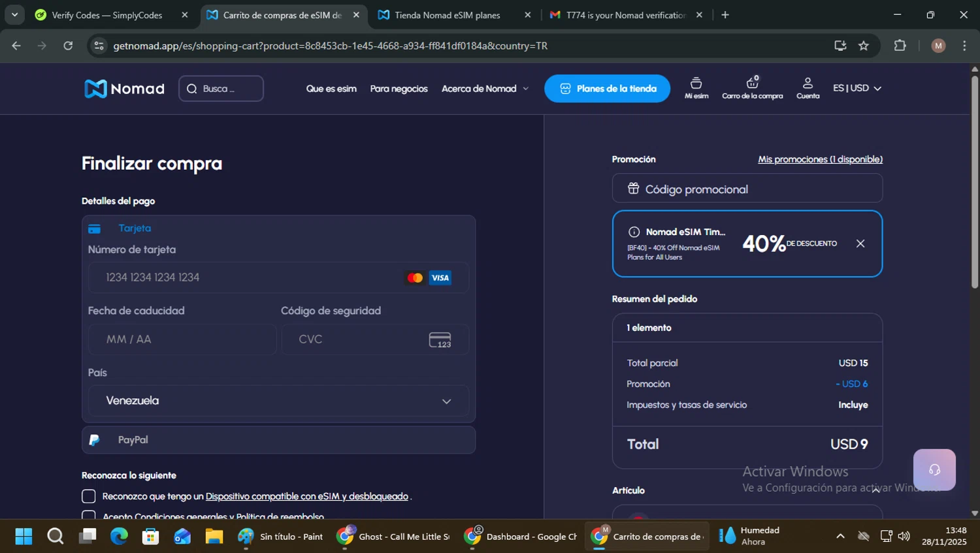980x553 pixels.
Task: Open the Mi esim icon
Action: point(696,87)
